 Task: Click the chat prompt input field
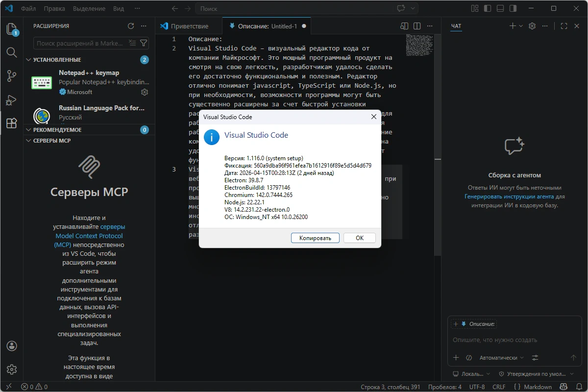pos(514,340)
